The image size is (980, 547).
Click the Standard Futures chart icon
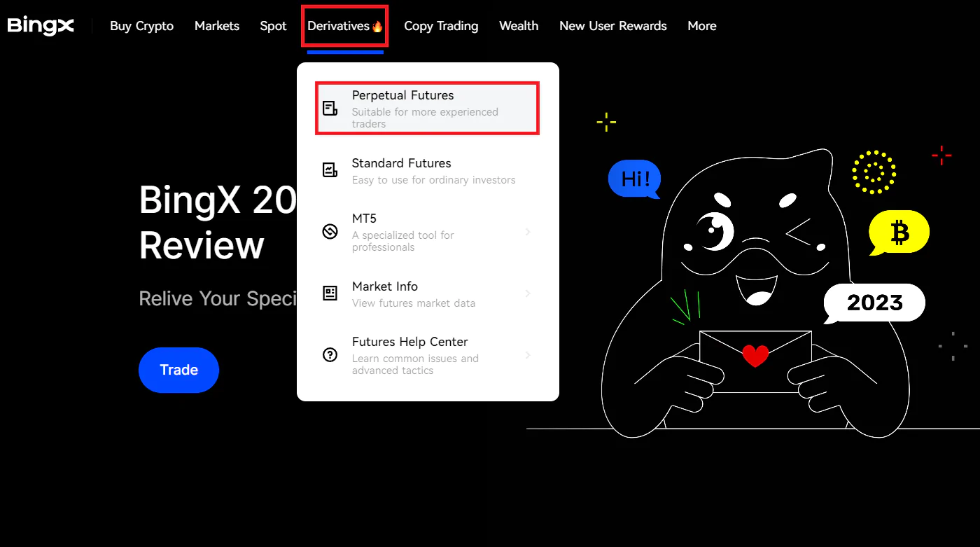[330, 169]
